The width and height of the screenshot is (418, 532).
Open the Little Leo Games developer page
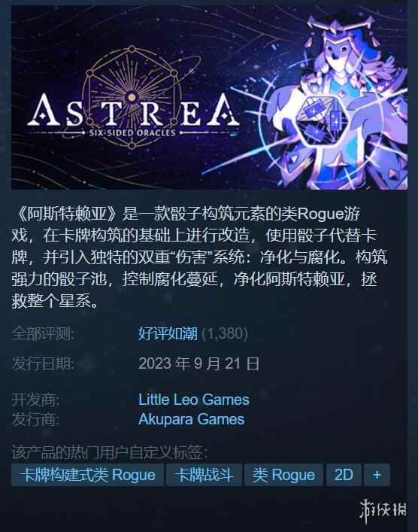[193, 400]
